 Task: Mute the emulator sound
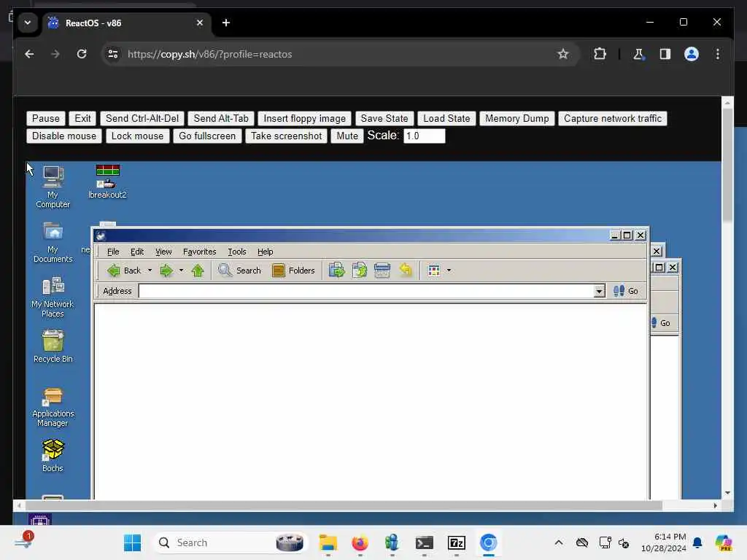point(347,136)
